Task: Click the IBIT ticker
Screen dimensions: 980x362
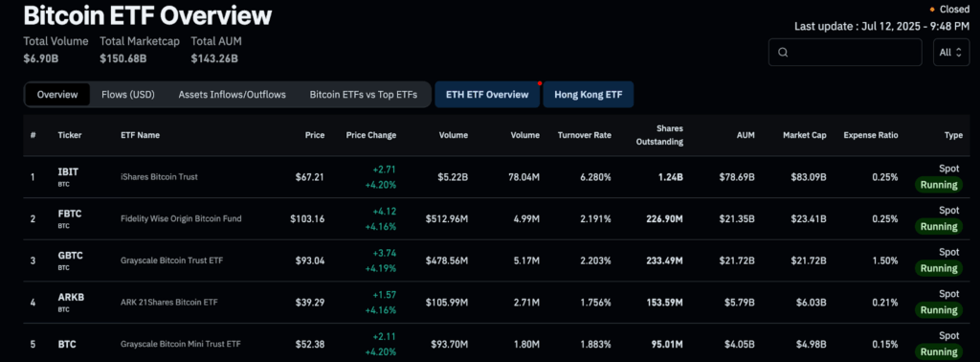Action: 68,171
